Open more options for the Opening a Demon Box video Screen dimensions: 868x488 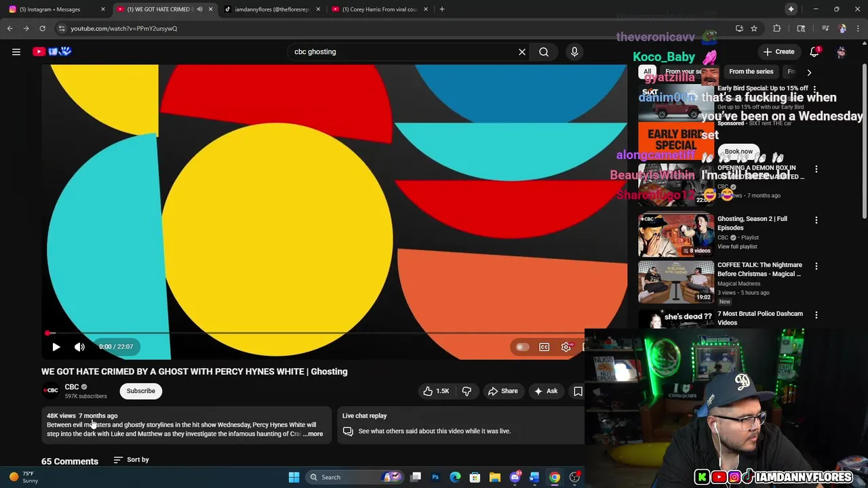coord(816,169)
